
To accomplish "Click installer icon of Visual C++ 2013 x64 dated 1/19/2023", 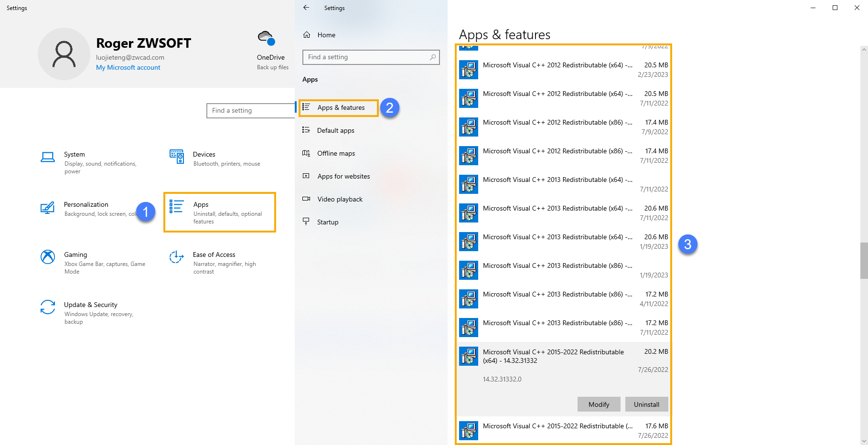I will [469, 242].
